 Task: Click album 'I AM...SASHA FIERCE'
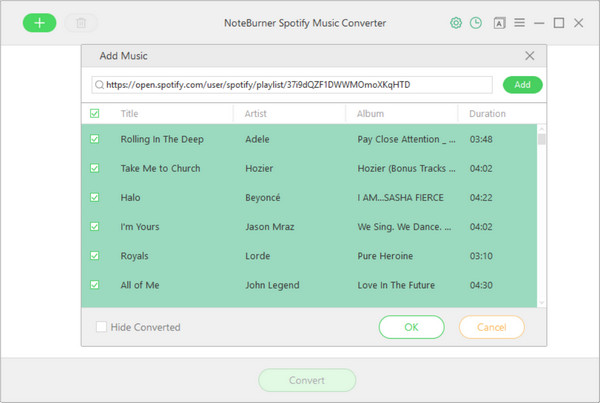click(401, 197)
